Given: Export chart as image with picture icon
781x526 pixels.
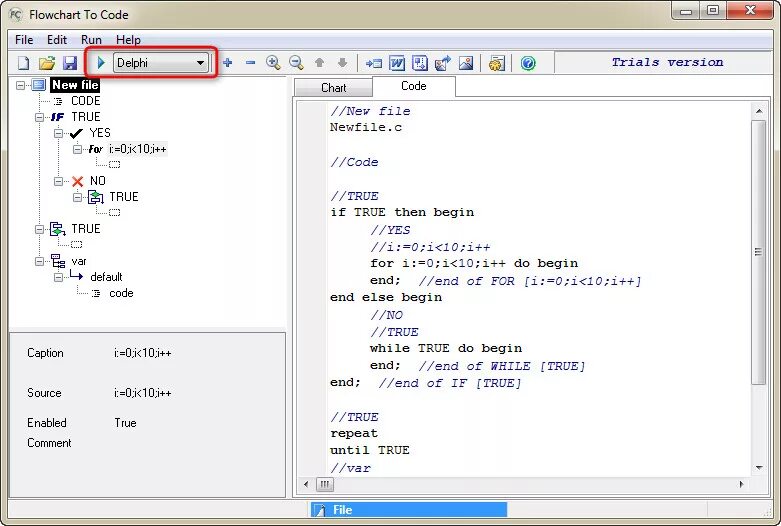Looking at the screenshot, I should (x=466, y=63).
